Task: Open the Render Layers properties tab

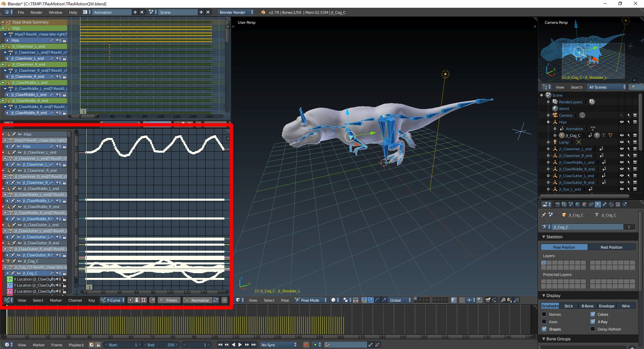Action: pyautogui.click(x=564, y=204)
